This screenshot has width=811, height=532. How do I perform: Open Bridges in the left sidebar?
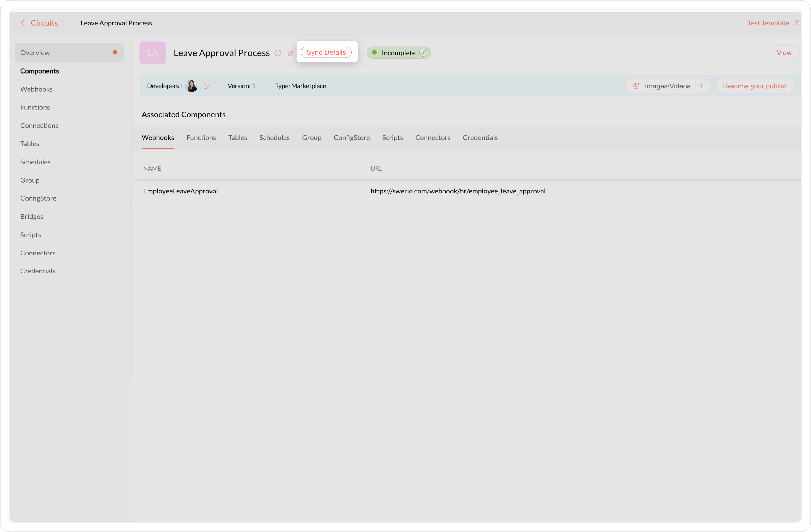32,217
